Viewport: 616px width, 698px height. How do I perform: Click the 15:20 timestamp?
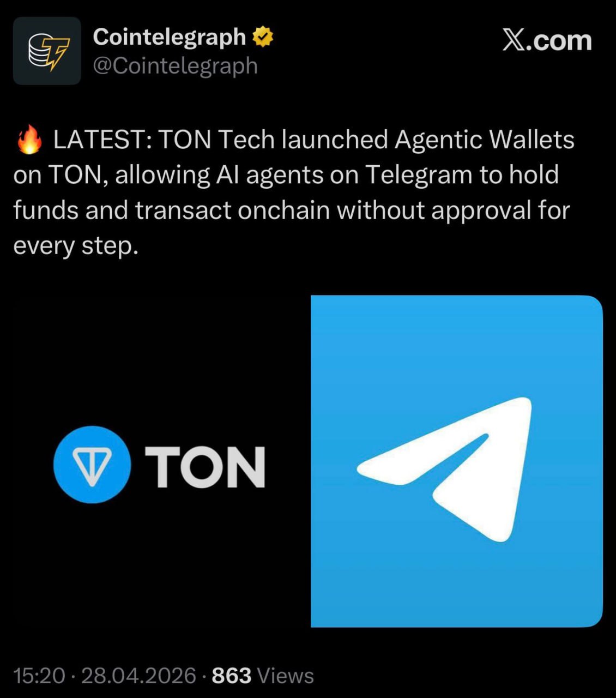click(39, 676)
